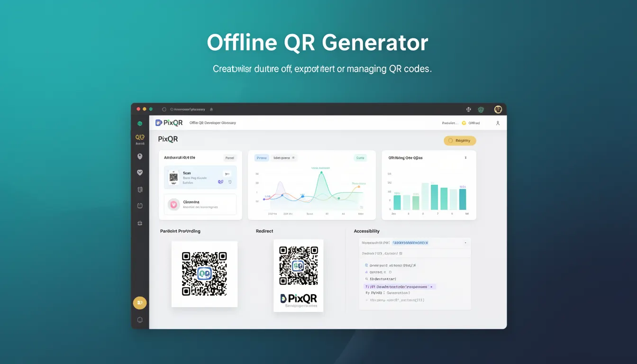Open the briefcase icon in the sidebar
This screenshot has width=637, height=364.
pyautogui.click(x=140, y=223)
